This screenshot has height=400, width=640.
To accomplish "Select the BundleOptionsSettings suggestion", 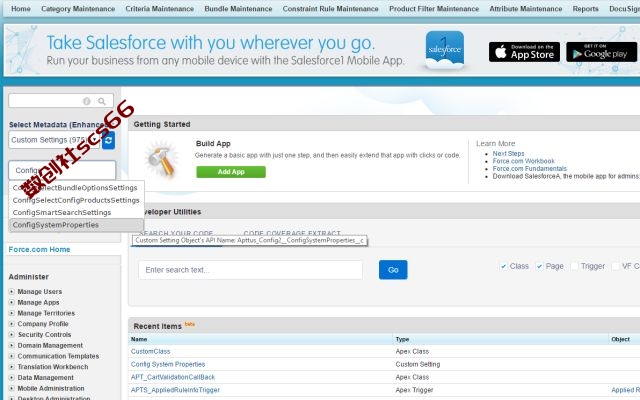I will (76, 188).
